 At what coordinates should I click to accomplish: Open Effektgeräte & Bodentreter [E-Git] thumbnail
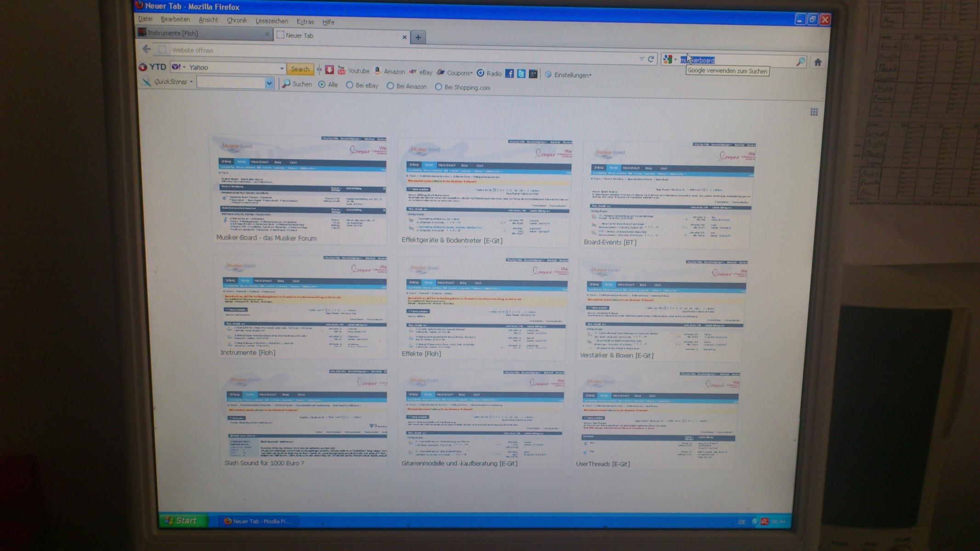coord(484,192)
